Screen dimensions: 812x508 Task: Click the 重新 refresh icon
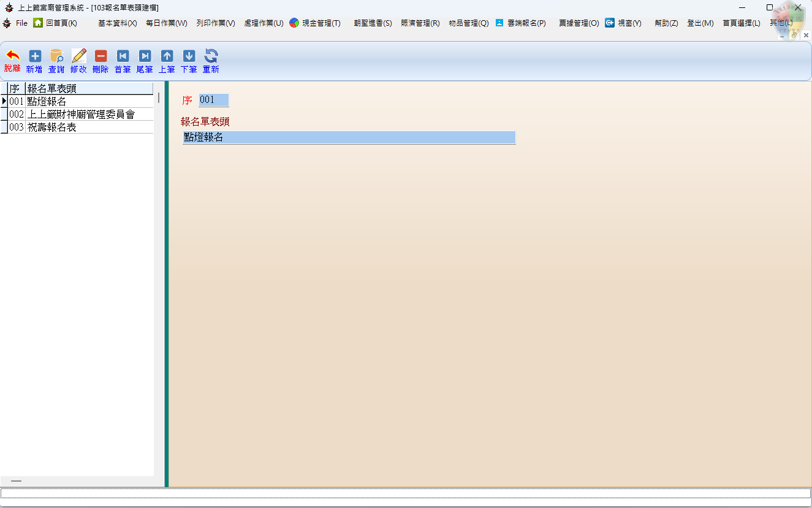point(211,57)
